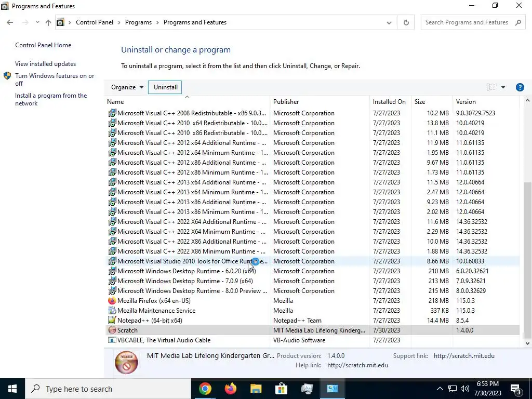Click the Programs and Features breadcrumb

tap(195, 22)
